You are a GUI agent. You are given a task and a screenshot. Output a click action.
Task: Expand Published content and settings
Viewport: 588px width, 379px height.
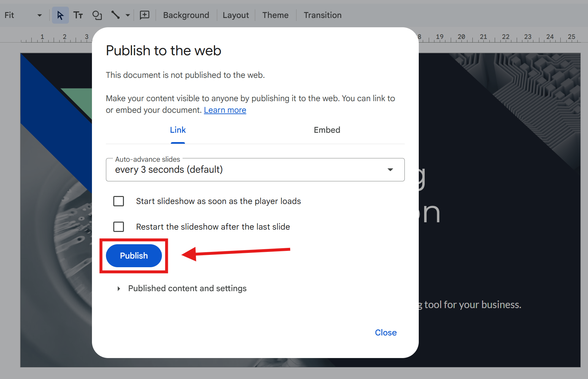point(187,288)
